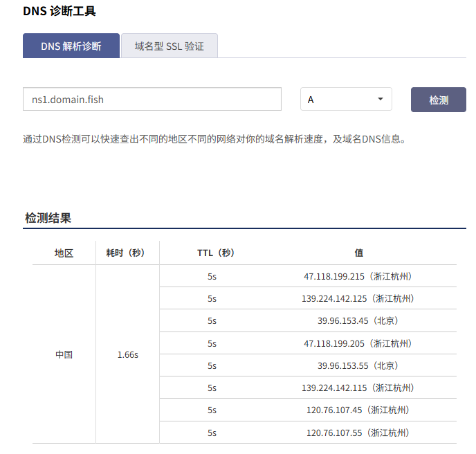Screen dimensions: 476x454
Task: Click the 139.224.142.125 result value
Action: click(x=358, y=298)
